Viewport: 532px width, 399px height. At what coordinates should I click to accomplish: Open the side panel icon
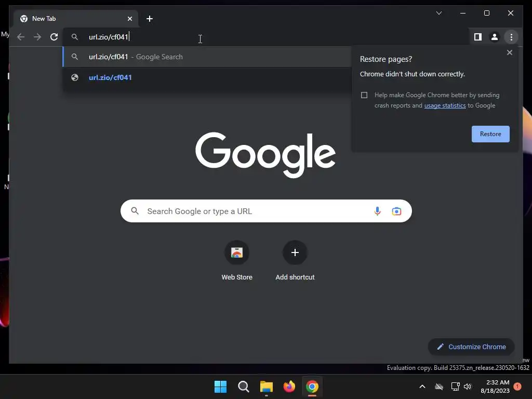(478, 37)
